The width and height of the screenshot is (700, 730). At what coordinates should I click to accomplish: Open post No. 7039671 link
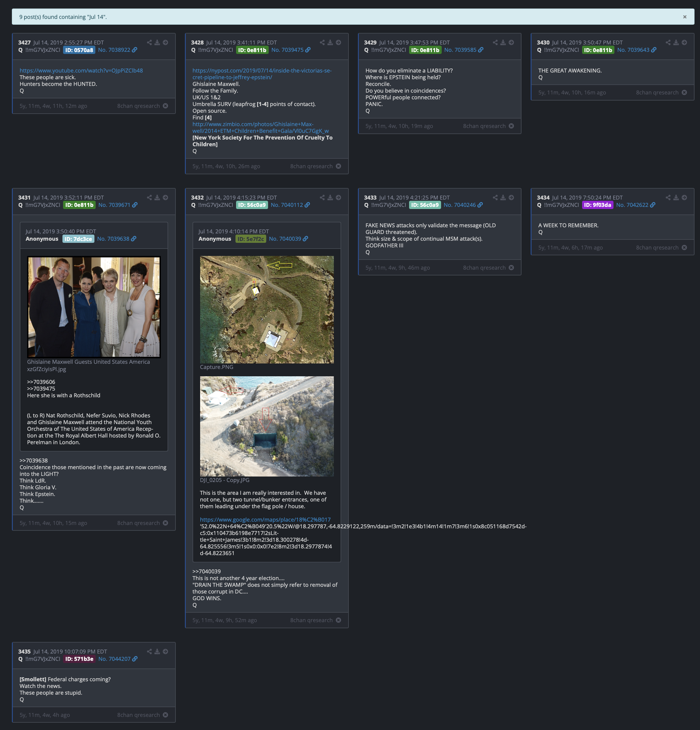118,205
